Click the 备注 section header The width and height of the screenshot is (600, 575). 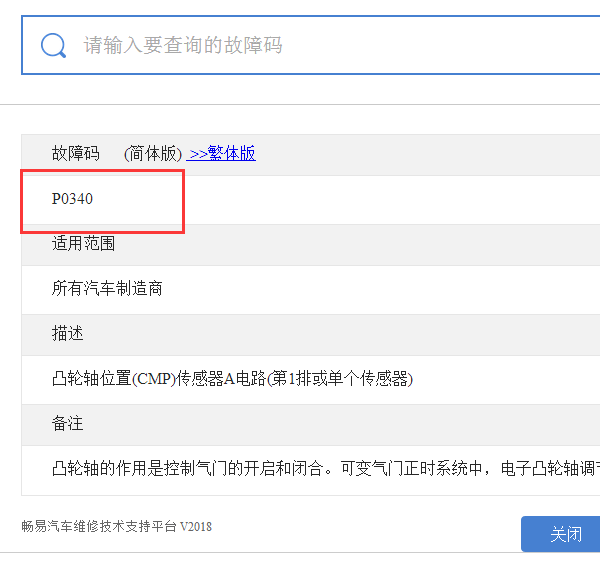coord(67,424)
